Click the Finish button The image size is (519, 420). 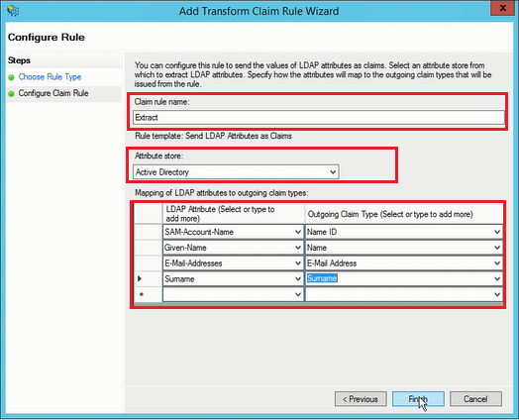coord(418,399)
